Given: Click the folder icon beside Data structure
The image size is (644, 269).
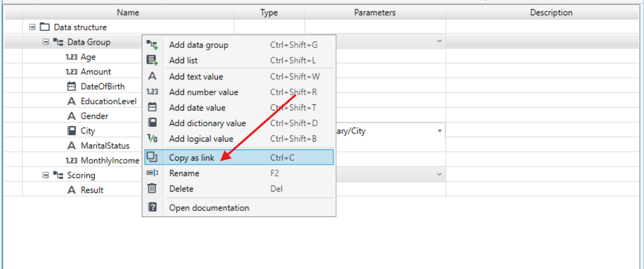Looking at the screenshot, I should [x=45, y=27].
